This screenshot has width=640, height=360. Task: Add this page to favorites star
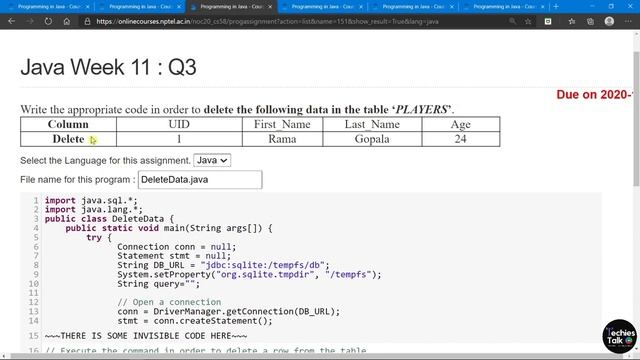[528, 21]
